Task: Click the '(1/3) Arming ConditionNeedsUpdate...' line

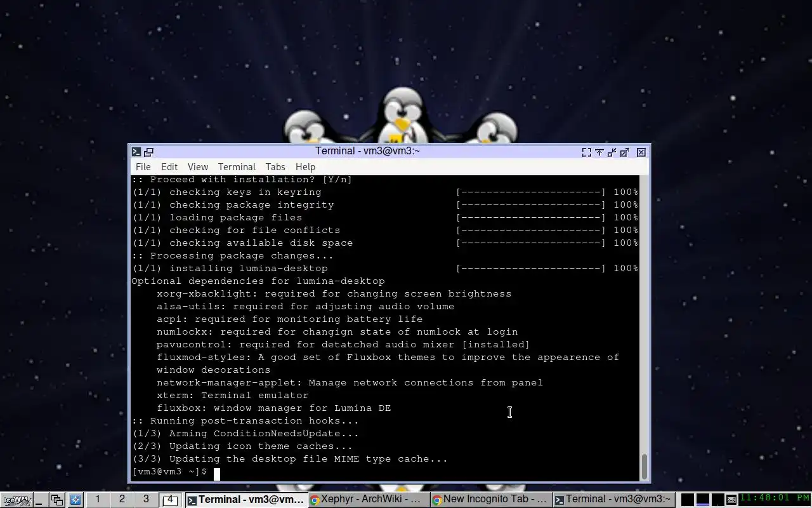Action: (246, 434)
